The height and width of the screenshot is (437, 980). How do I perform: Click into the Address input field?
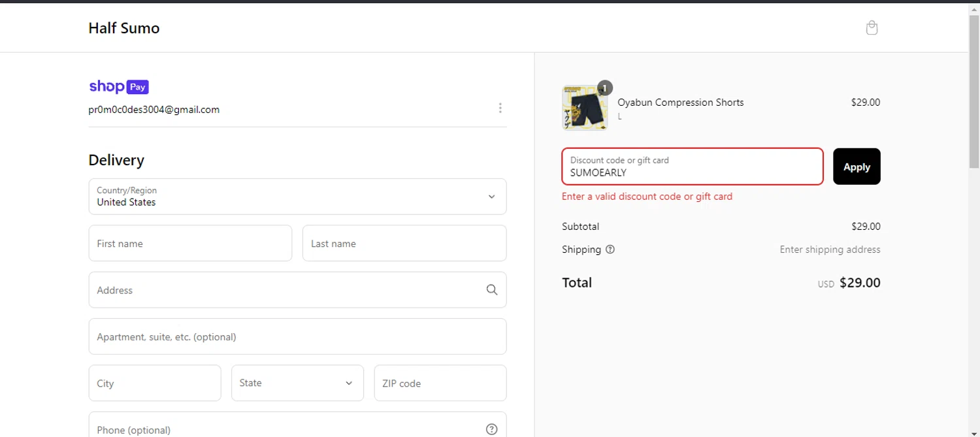click(297, 290)
